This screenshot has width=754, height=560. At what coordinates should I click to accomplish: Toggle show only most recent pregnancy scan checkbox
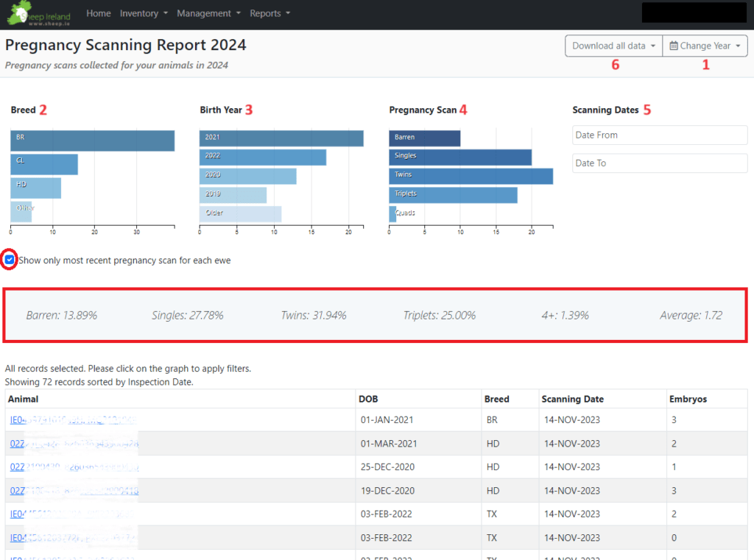10,260
